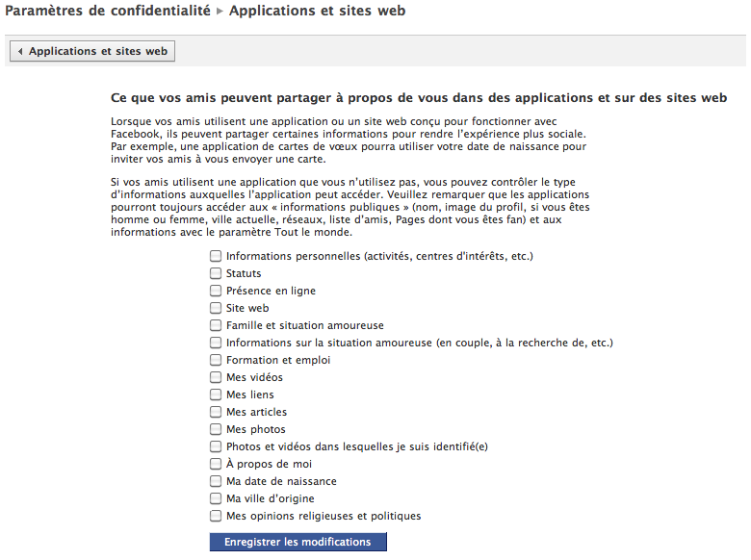Screen dimensions: 751x560
Task: Toggle the 'Mes vidéos' checkbox
Action: pyautogui.click(x=216, y=377)
